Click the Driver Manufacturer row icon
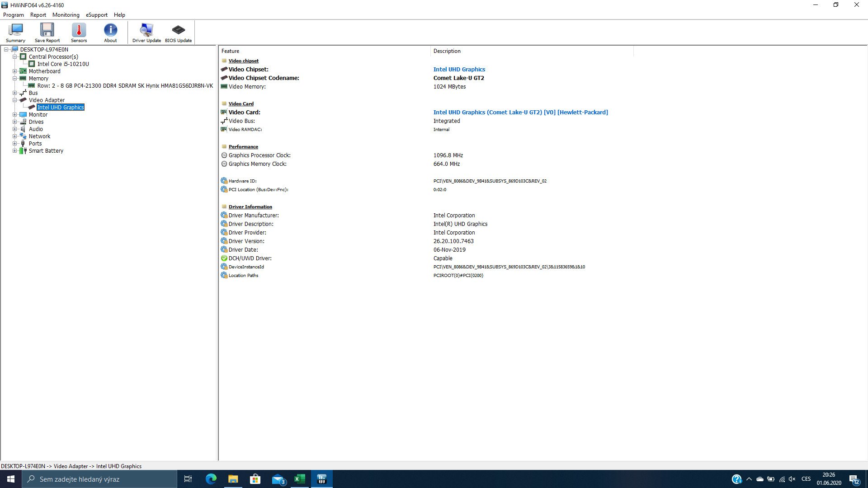868x488 pixels. tap(224, 216)
